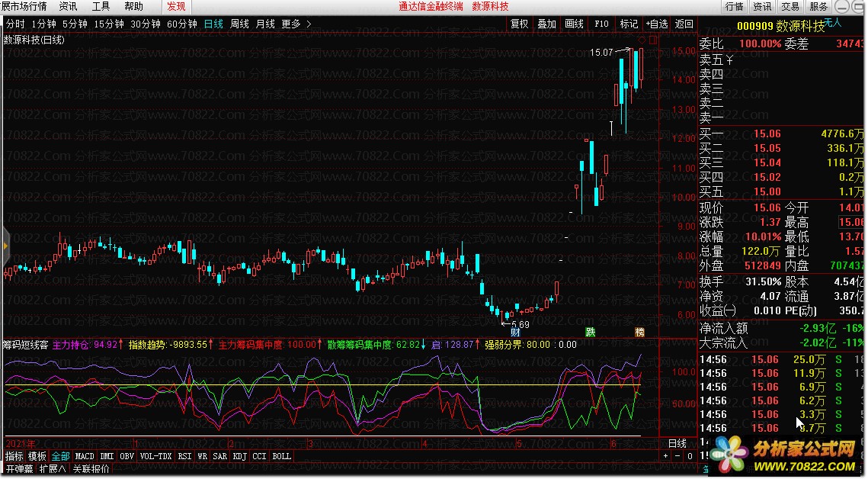This screenshot has height=479, width=868.
Task: Click the 数源科技(日线) chart title
Action: coord(34,40)
